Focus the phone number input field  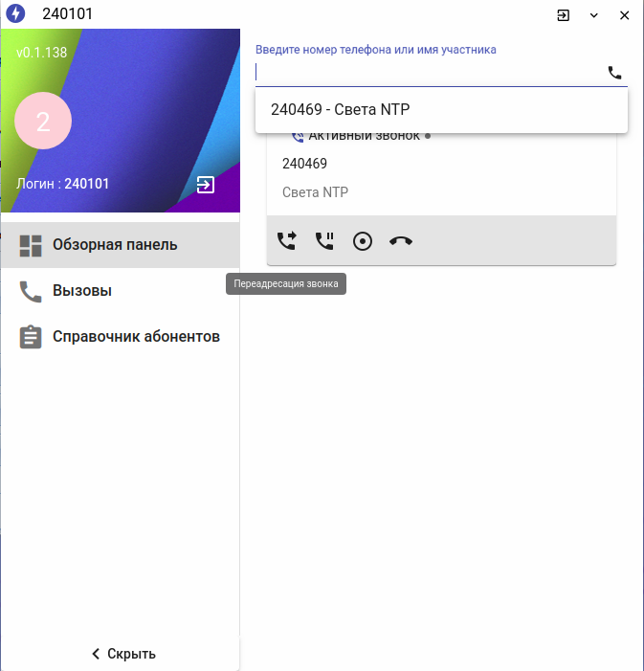click(430, 73)
